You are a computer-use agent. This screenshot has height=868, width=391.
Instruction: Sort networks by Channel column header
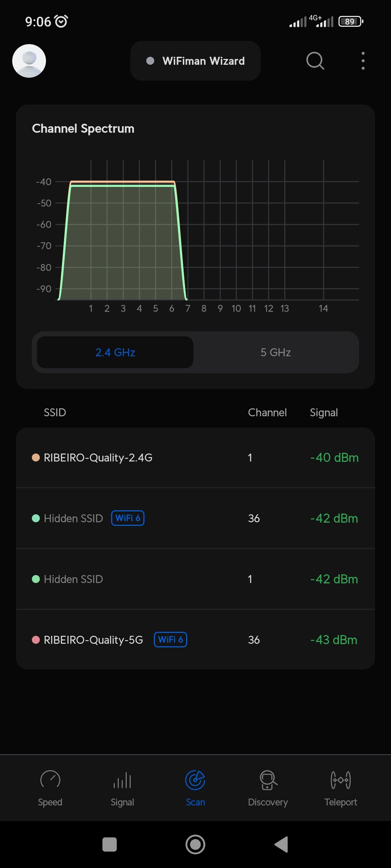coord(267,412)
